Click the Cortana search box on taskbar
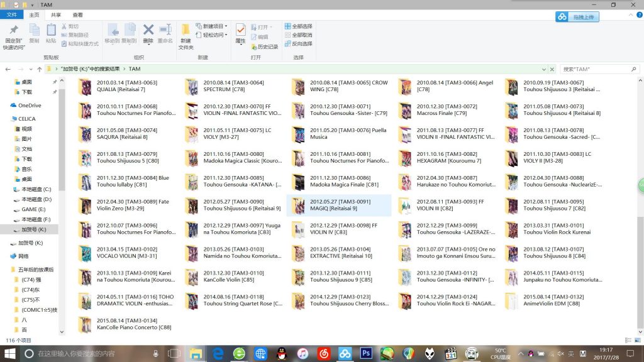 point(92,353)
